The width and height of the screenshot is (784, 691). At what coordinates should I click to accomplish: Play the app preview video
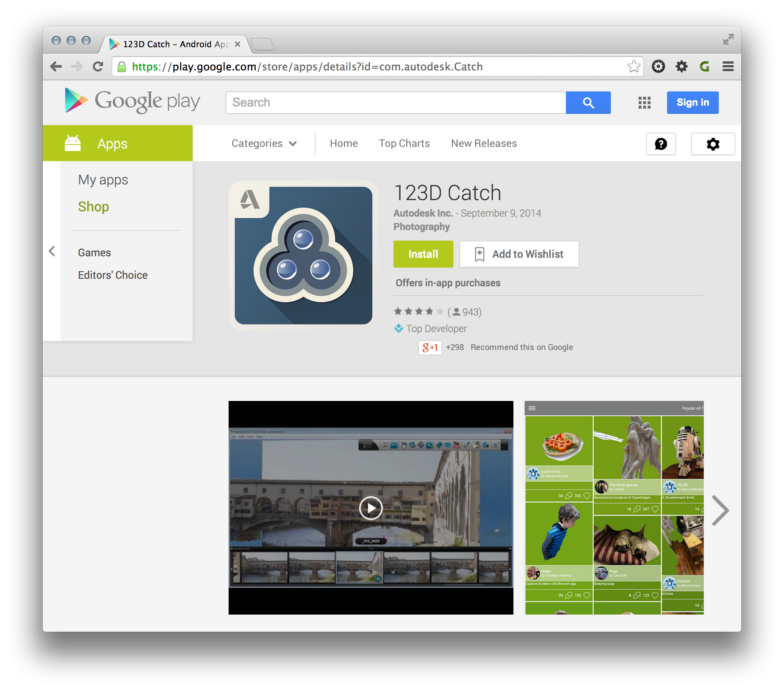(371, 508)
